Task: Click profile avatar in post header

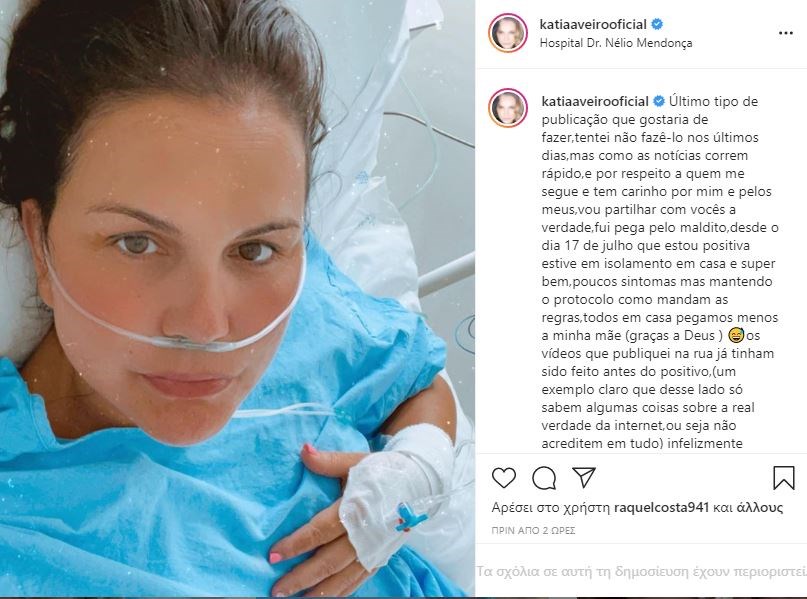Action: coord(508,33)
